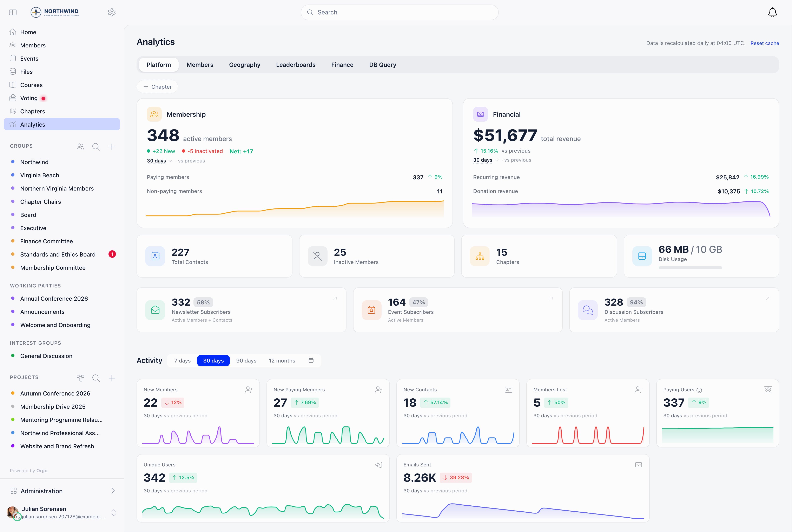Switch to the Platform tab
Viewport: 792px width, 532px height.
[x=158, y=65]
